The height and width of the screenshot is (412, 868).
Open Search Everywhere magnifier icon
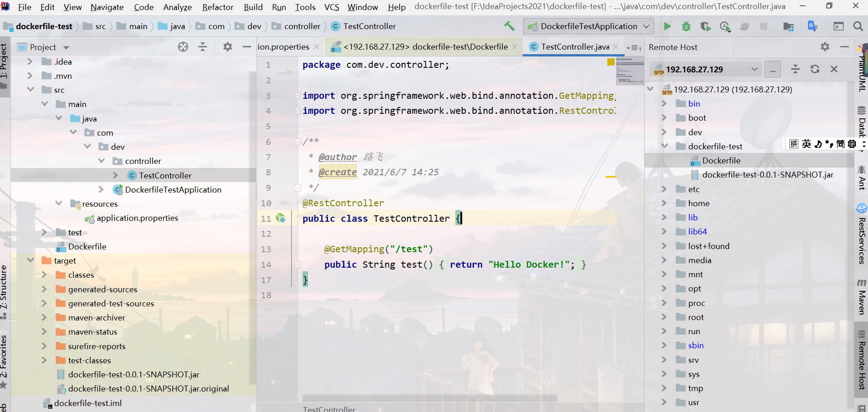[858, 26]
